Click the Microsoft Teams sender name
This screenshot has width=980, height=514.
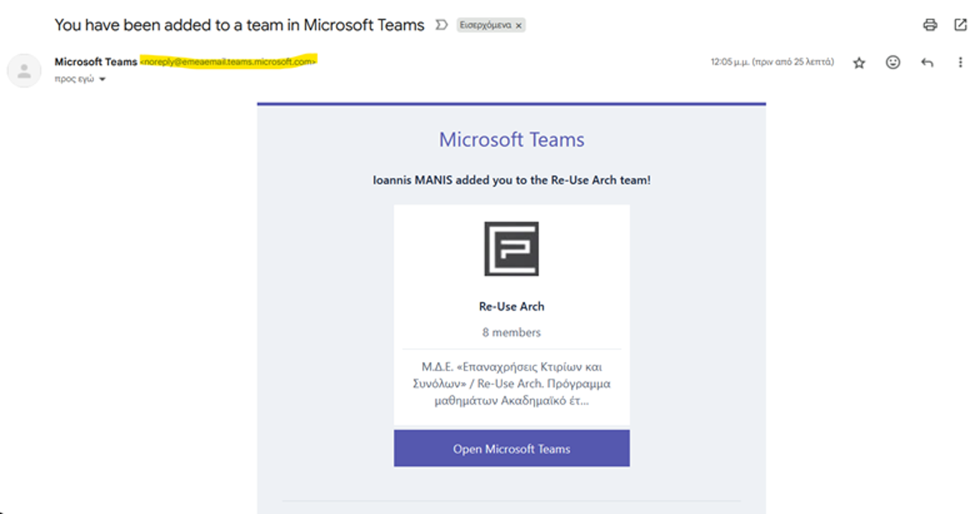(96, 62)
